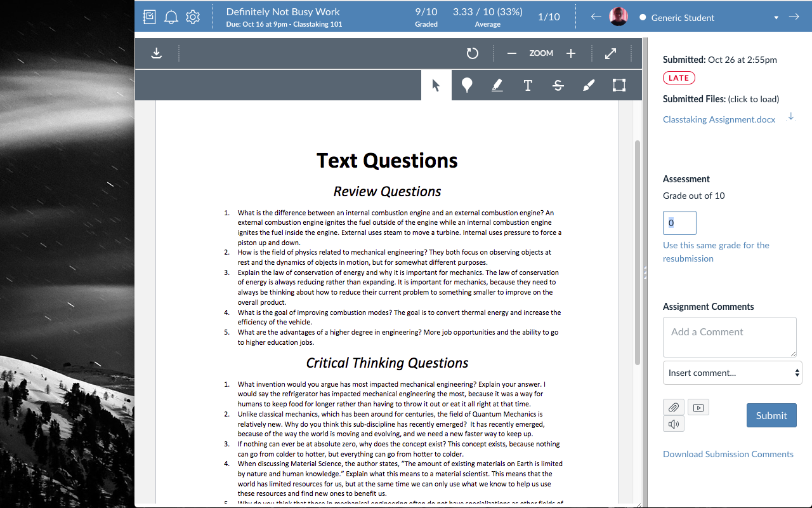Screen dimensions: 812x508
Task: Click the grade input field
Action: [x=679, y=223]
